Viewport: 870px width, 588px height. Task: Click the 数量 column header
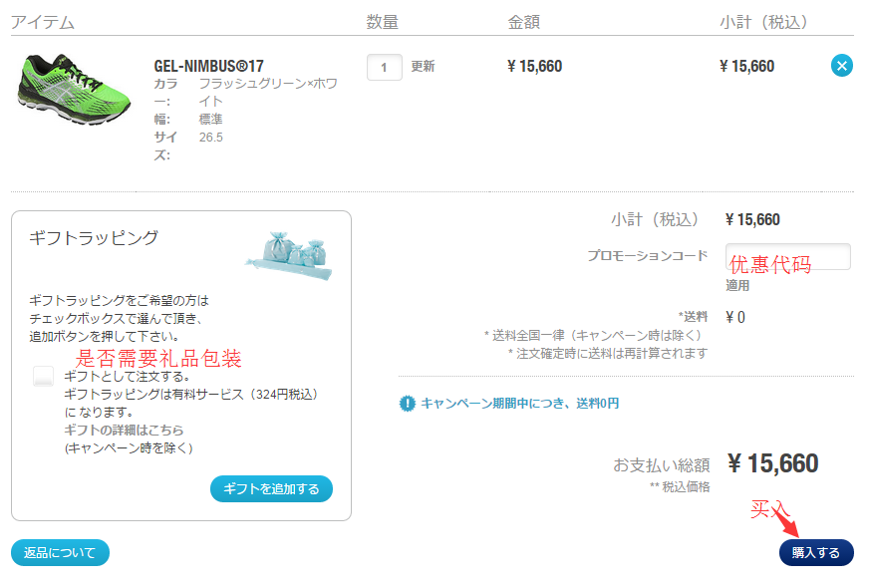(x=382, y=22)
